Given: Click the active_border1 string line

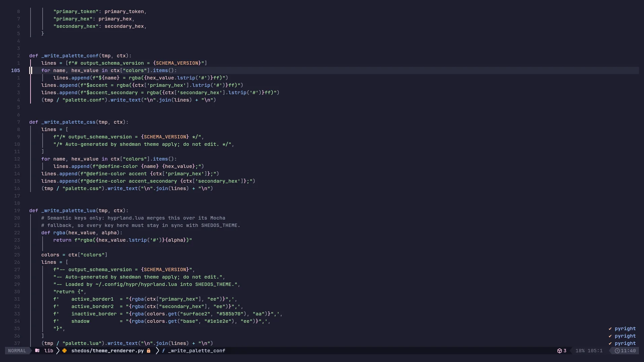Looking at the screenshot, I should point(145,299).
